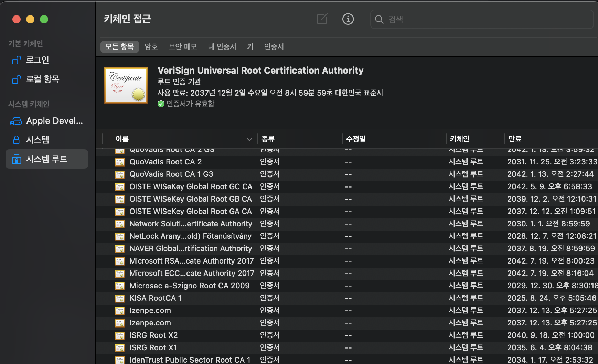This screenshot has height=364, width=598.
Task: Select the 시스템 루트 keychain
Action: click(47, 159)
